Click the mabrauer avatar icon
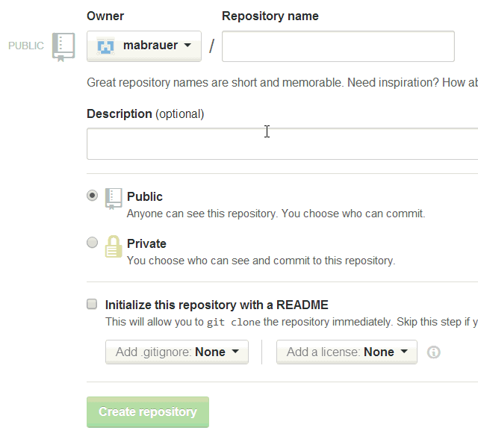Screen dimensions: 478x448 click(106, 46)
